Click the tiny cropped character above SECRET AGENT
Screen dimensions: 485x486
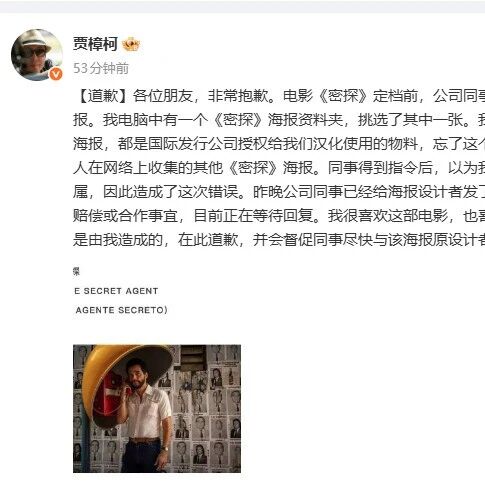(x=76, y=272)
